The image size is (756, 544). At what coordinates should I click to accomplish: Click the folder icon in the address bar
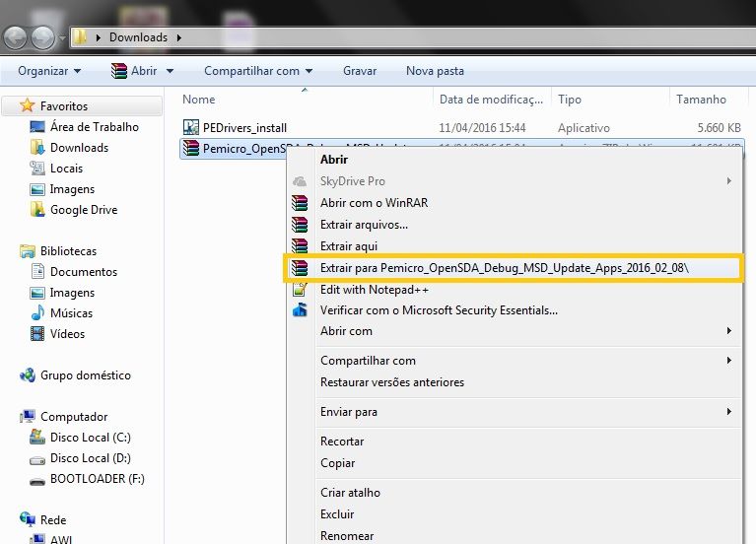click(x=81, y=37)
